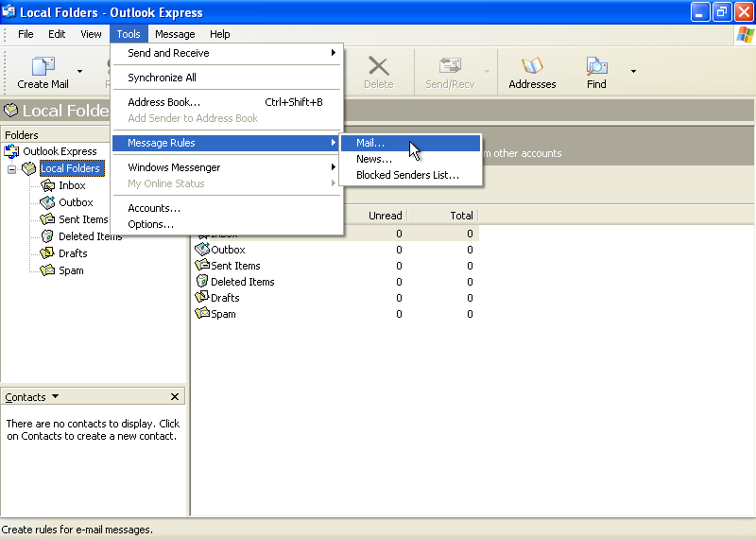
Task: Click the Drafts icon in the list pane
Action: tap(202, 297)
